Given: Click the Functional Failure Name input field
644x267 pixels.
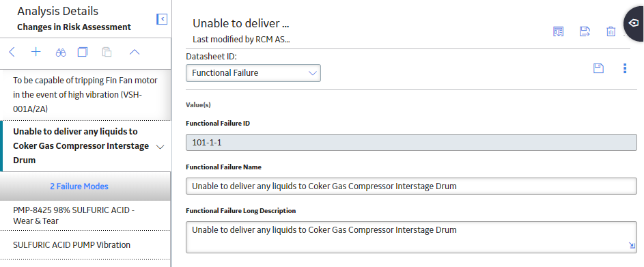Looking at the screenshot, I should [411, 186].
